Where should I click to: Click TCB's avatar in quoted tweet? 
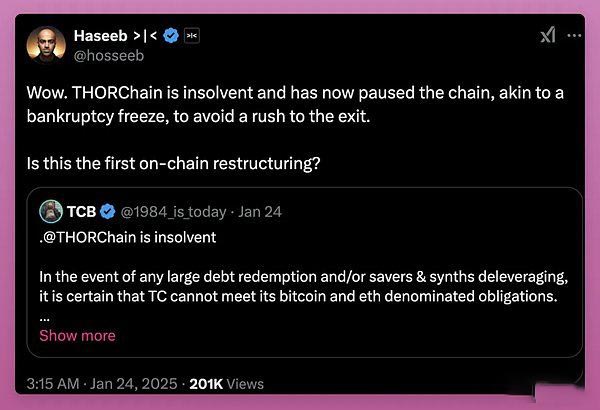click(51, 212)
